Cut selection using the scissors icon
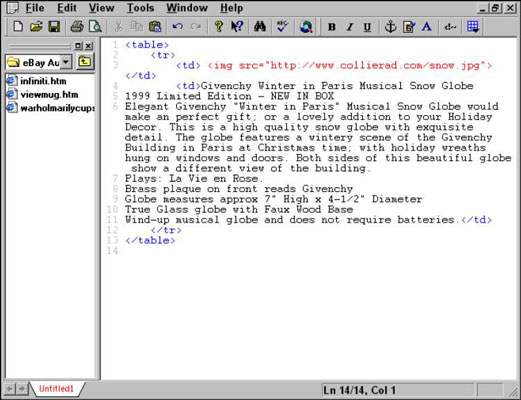Image resolution: width=521 pixels, height=400 pixels. pyautogui.click(x=118, y=26)
